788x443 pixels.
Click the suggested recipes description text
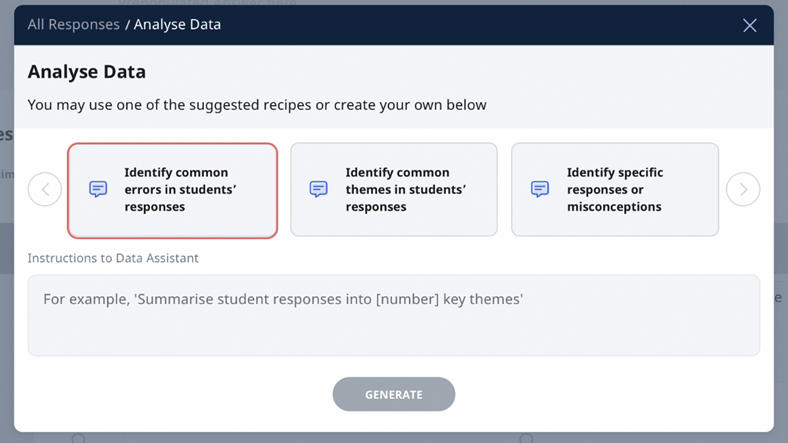(257, 104)
